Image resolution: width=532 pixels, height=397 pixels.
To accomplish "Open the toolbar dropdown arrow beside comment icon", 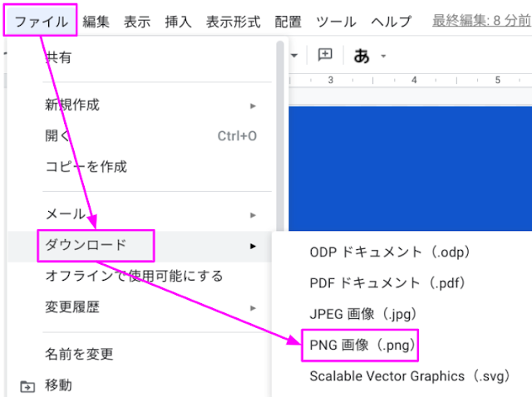I will [x=293, y=56].
